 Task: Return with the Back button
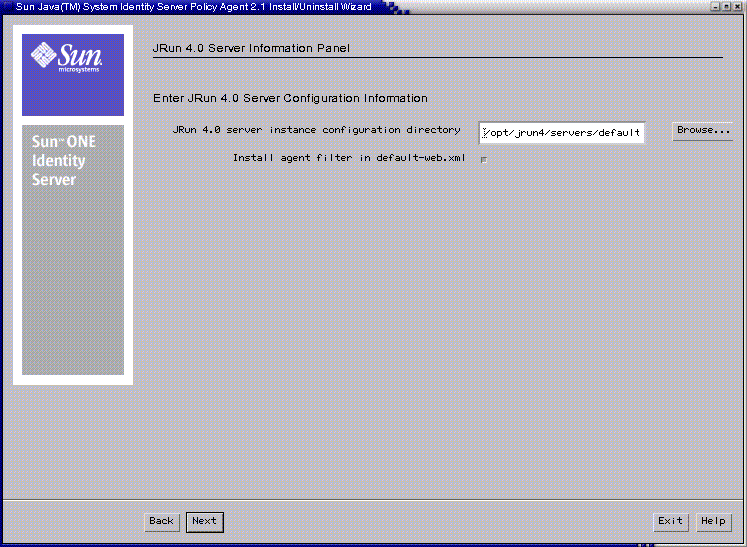point(162,521)
